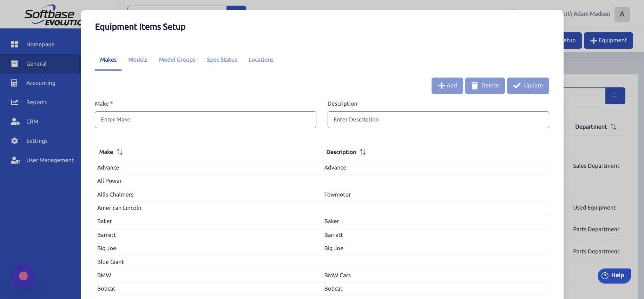
Task: Open Homepage in the sidebar
Action: point(40,44)
